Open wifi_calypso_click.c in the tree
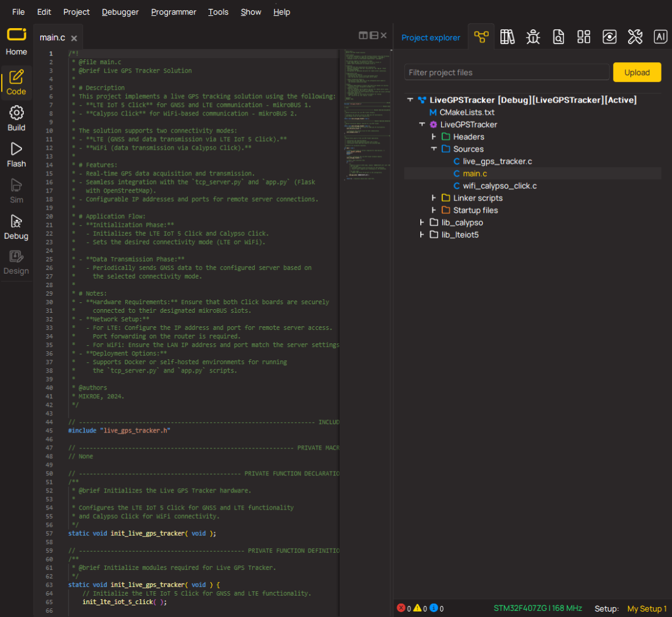 (500, 186)
